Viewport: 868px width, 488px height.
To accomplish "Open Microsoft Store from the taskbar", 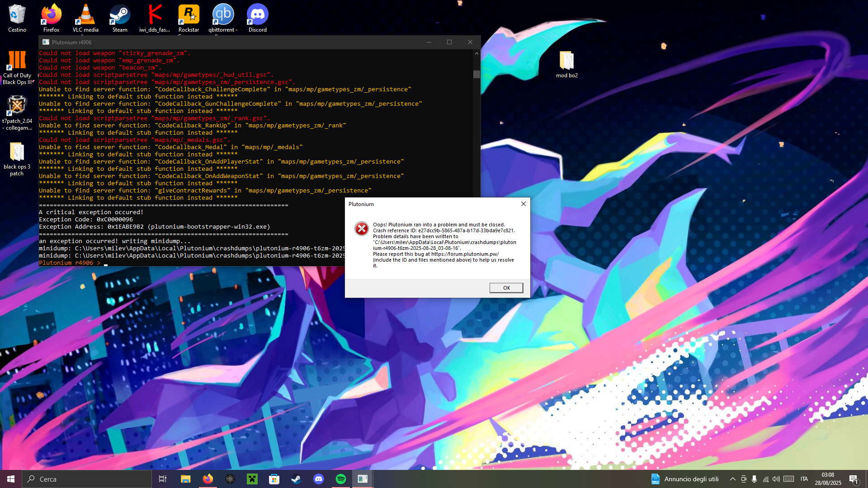I will pos(274,479).
